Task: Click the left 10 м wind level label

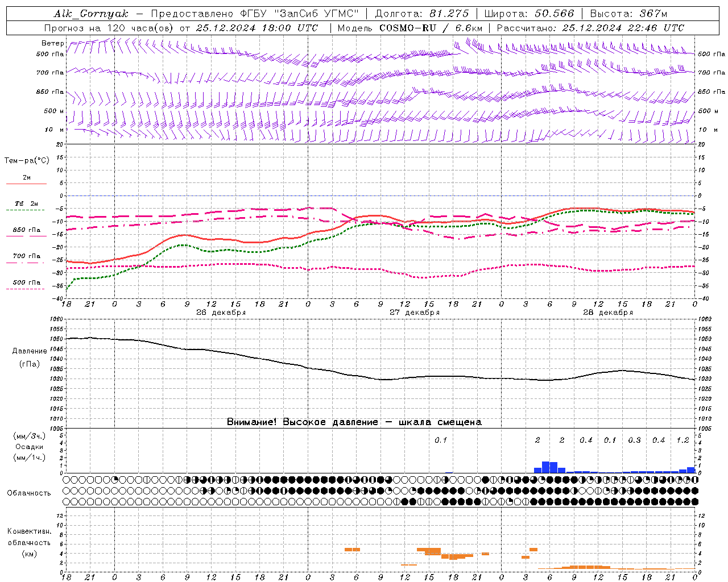Action: pos(54,130)
